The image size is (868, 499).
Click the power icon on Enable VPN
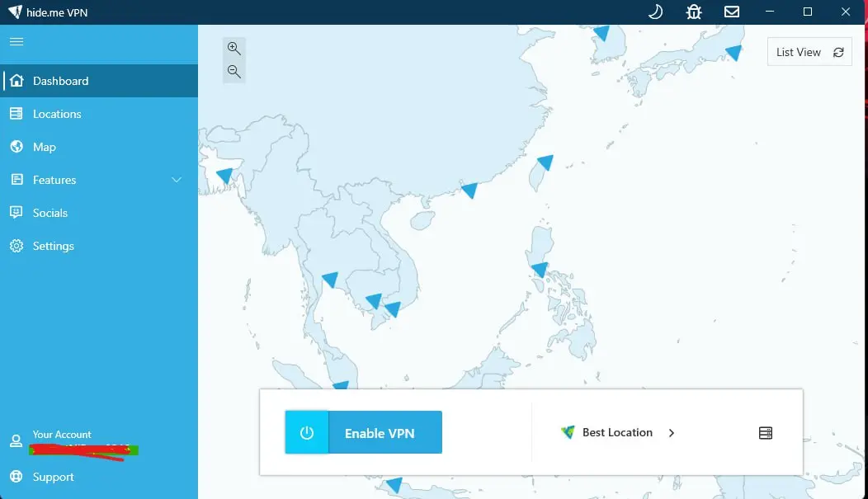(307, 433)
